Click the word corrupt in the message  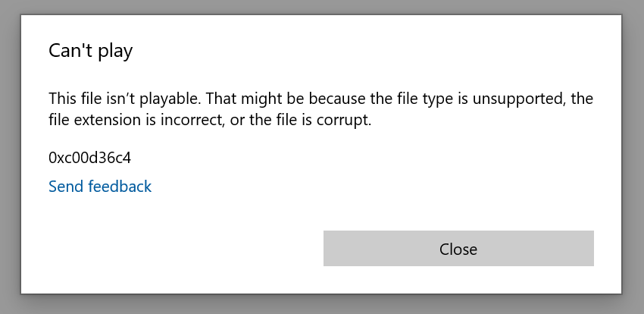343,121
